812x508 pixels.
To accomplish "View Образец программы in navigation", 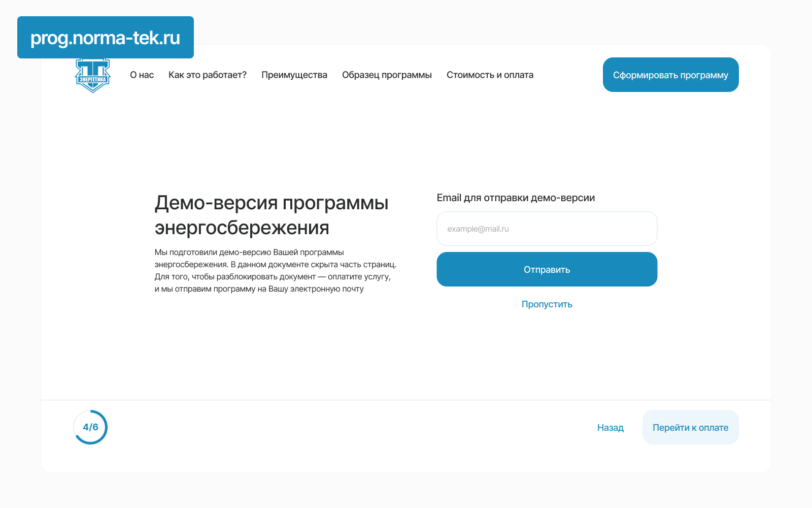I will pos(387,75).
